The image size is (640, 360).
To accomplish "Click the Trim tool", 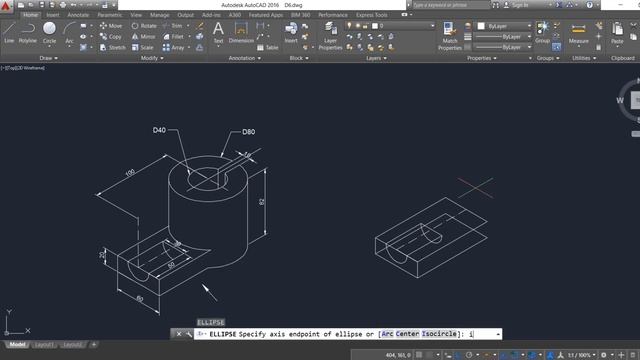I will 172,26.
